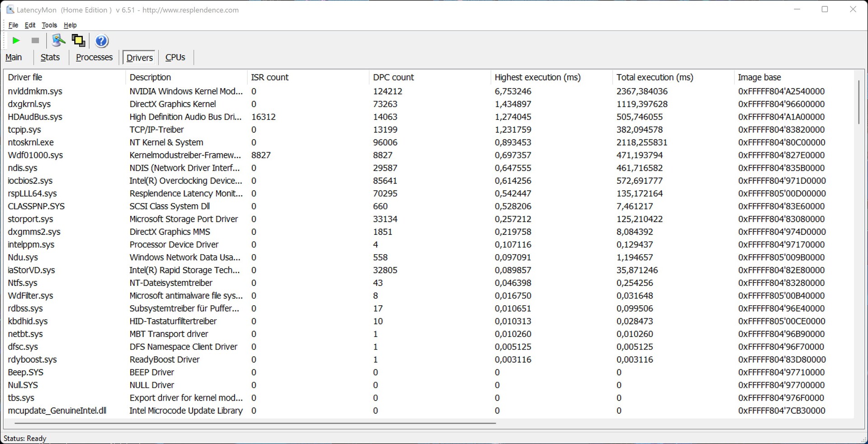This screenshot has height=444, width=868.
Task: Click the yellow overlapping windows toolbar icon
Action: [78, 41]
